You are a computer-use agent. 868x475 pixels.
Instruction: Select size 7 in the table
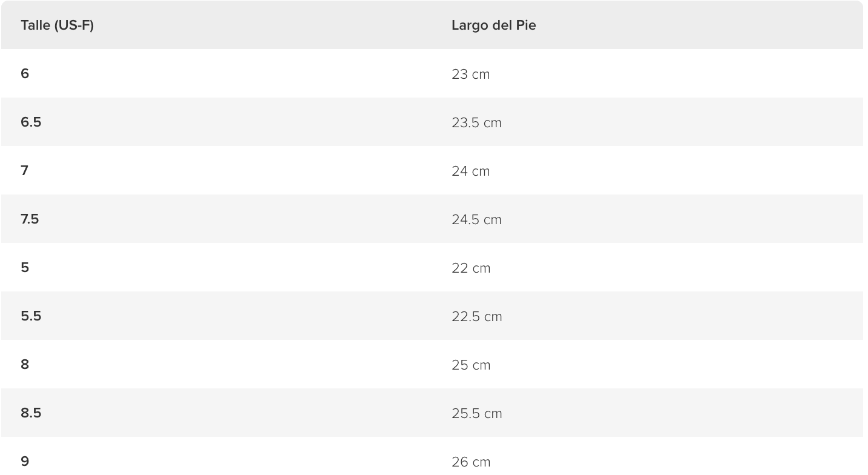(x=24, y=170)
